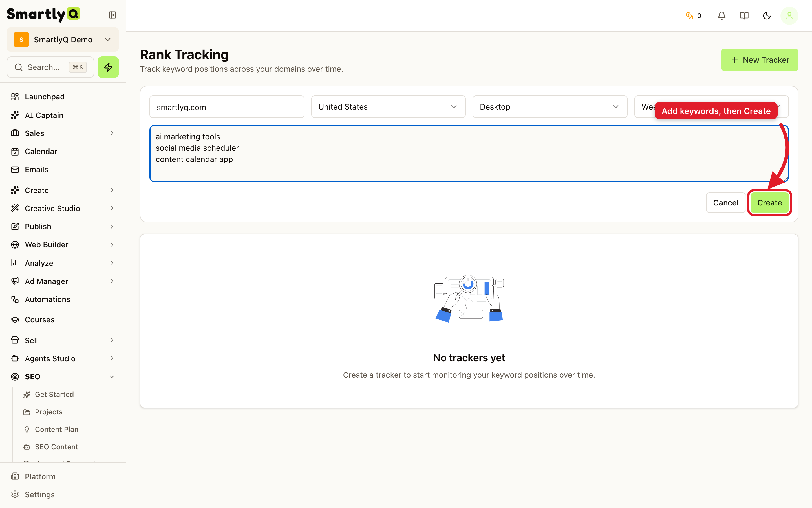Click the SmartlyQ logo
This screenshot has height=508, width=812.
coord(43,14)
